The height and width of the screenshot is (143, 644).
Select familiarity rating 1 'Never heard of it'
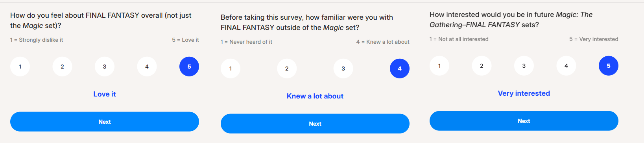click(231, 69)
